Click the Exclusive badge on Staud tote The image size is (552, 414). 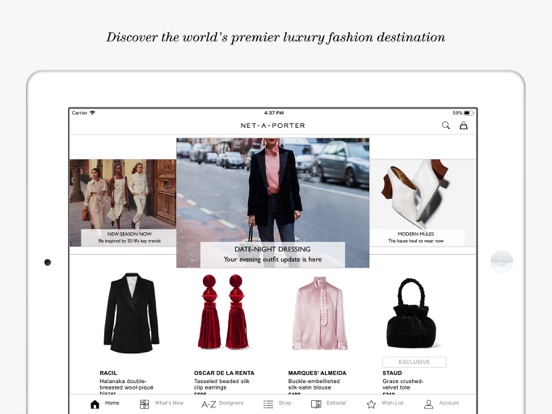click(x=414, y=362)
